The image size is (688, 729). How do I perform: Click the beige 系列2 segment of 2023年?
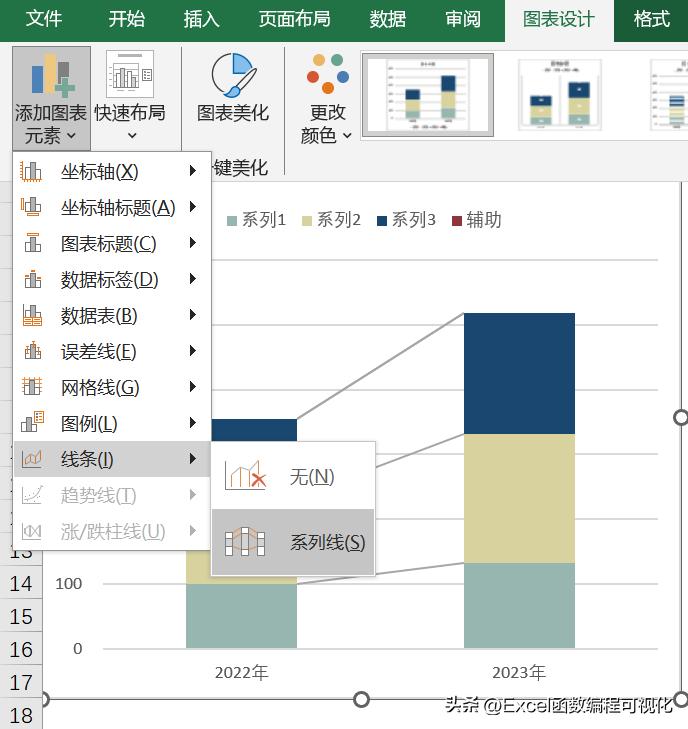(519, 499)
